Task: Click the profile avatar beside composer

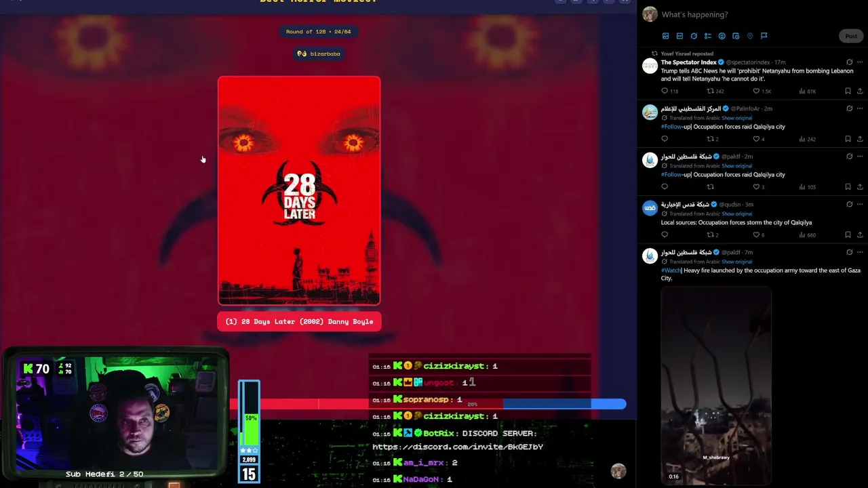Action: (x=650, y=14)
